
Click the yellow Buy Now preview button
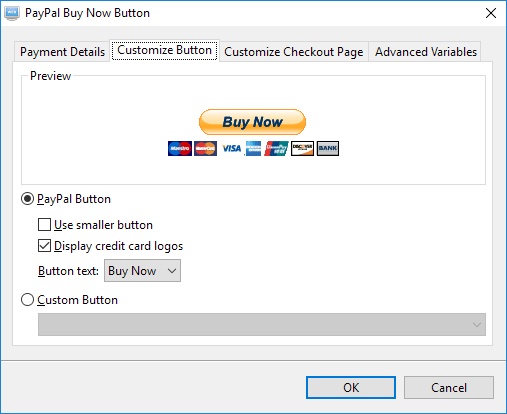252,122
